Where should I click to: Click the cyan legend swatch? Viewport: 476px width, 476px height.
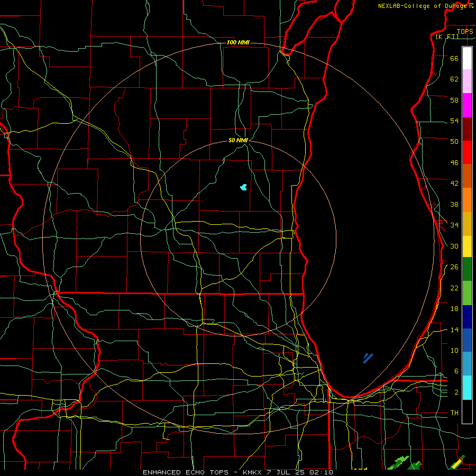pos(467,388)
